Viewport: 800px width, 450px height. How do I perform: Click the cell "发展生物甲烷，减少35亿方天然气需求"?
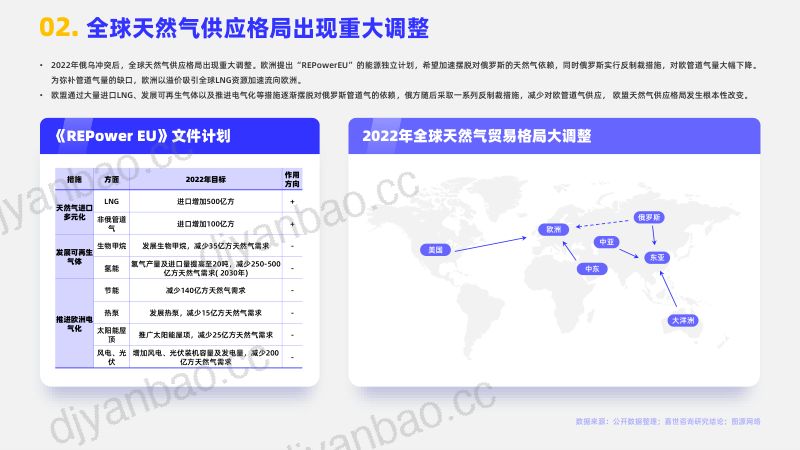(x=206, y=246)
